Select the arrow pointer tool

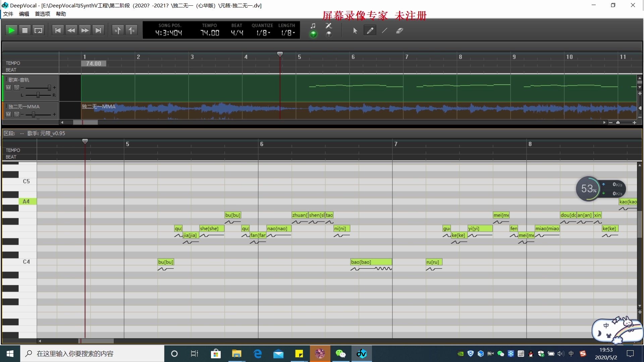[x=355, y=31]
